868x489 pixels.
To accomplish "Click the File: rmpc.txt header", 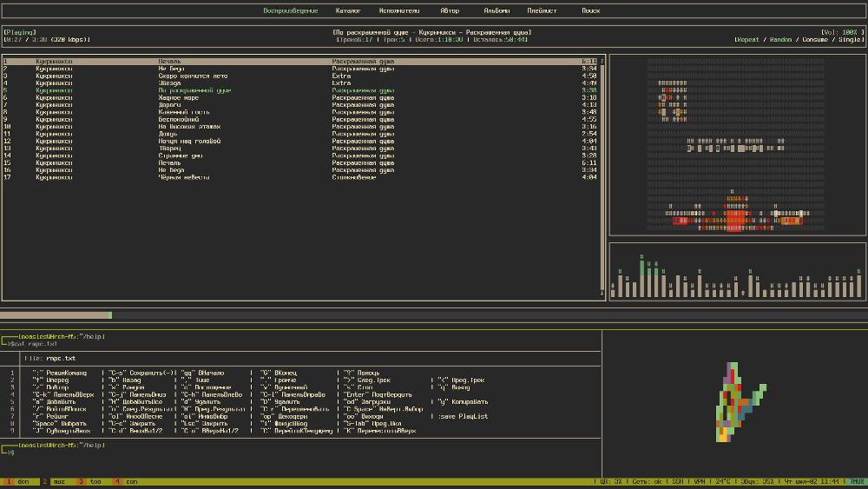I will [x=49, y=359].
